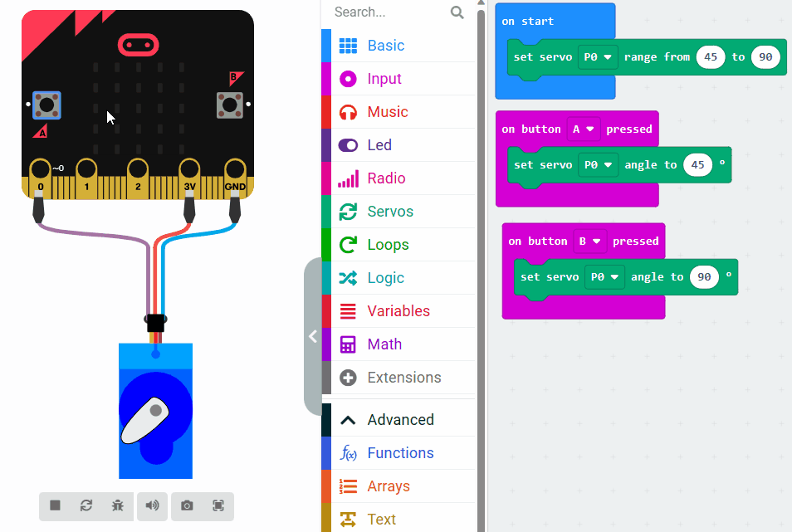The width and height of the screenshot is (792, 532).
Task: Open the P0 pin dropdown in on start
Action: click(598, 57)
